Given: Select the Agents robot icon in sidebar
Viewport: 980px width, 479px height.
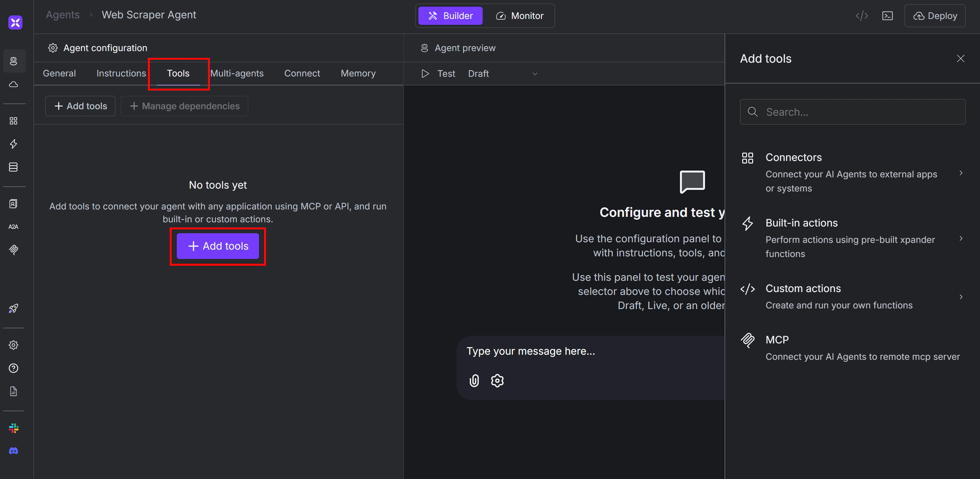Looking at the screenshot, I should tap(14, 61).
